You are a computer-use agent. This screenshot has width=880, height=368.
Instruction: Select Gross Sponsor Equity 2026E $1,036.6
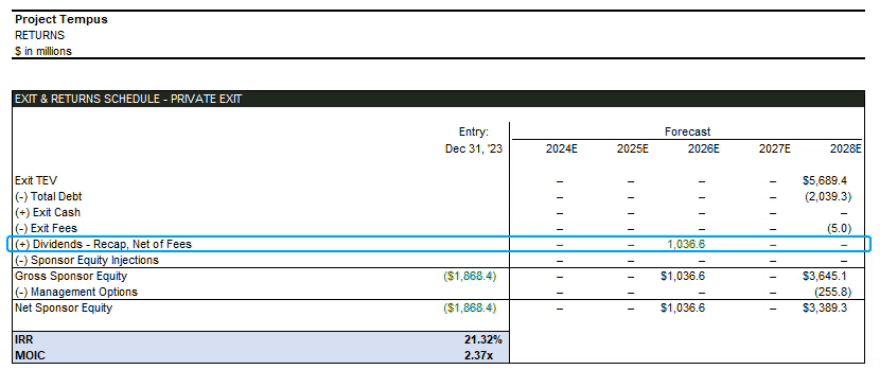683,276
